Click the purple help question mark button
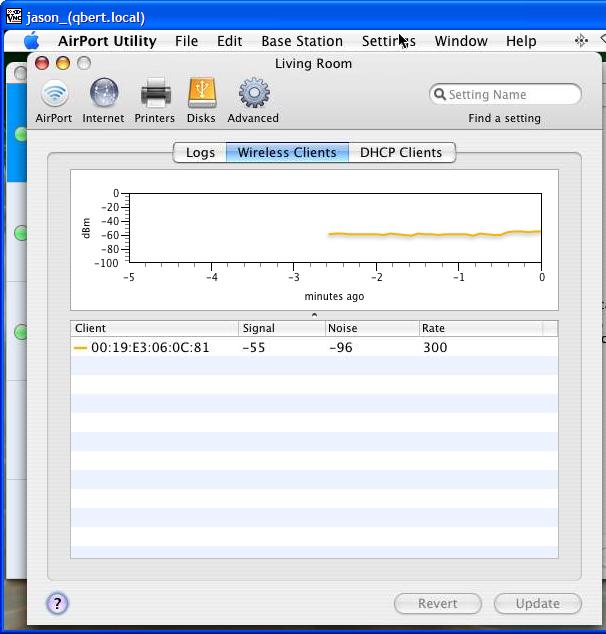The image size is (606, 634). [57, 604]
